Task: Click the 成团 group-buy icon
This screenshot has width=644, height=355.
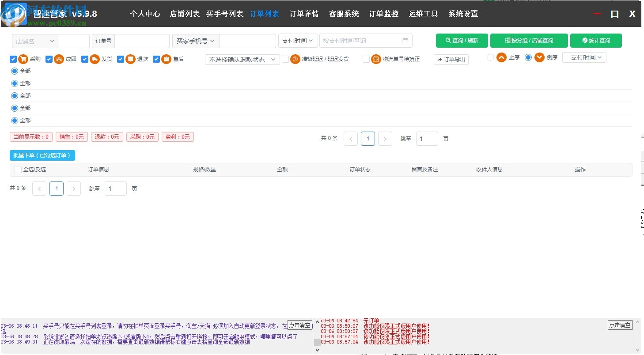Action: click(x=59, y=59)
